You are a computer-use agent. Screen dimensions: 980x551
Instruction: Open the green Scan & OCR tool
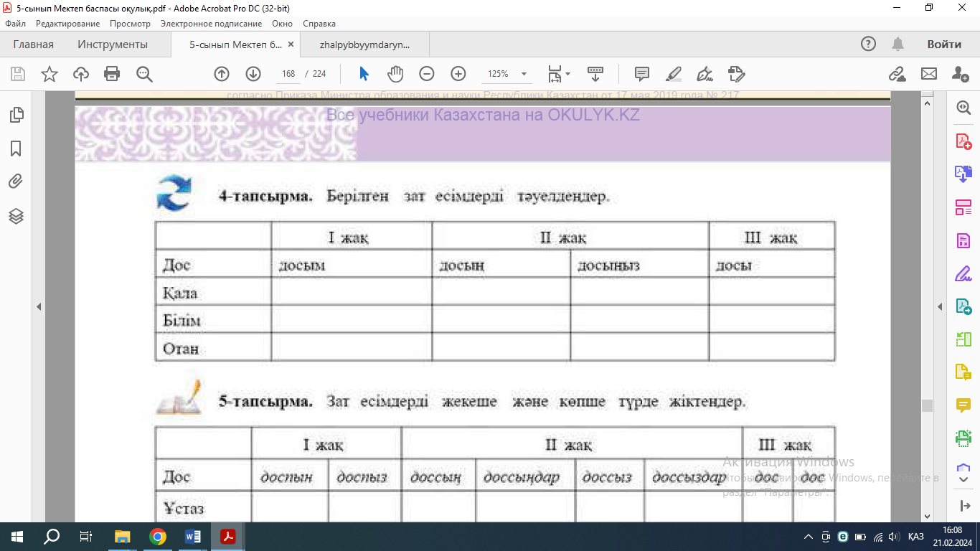963,438
